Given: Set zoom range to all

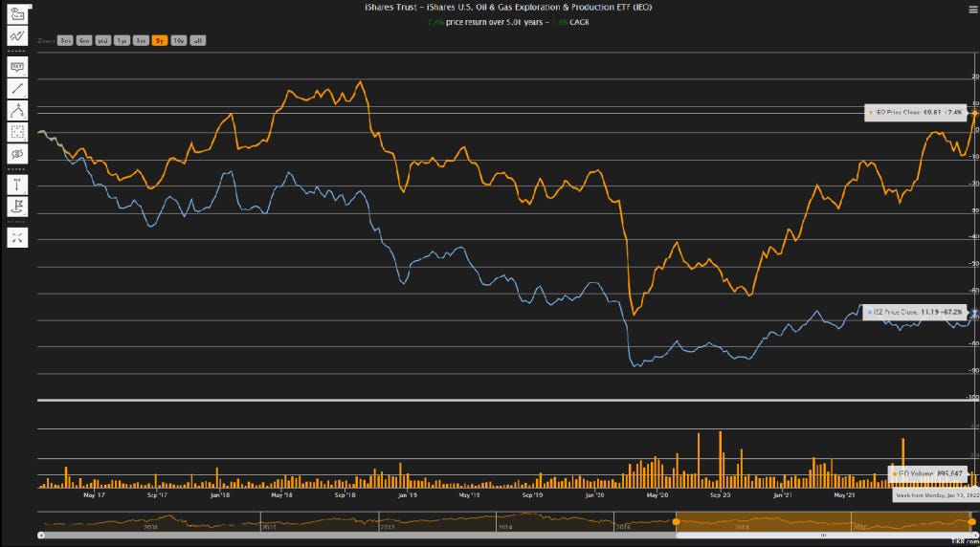Looking at the screenshot, I should [197, 40].
